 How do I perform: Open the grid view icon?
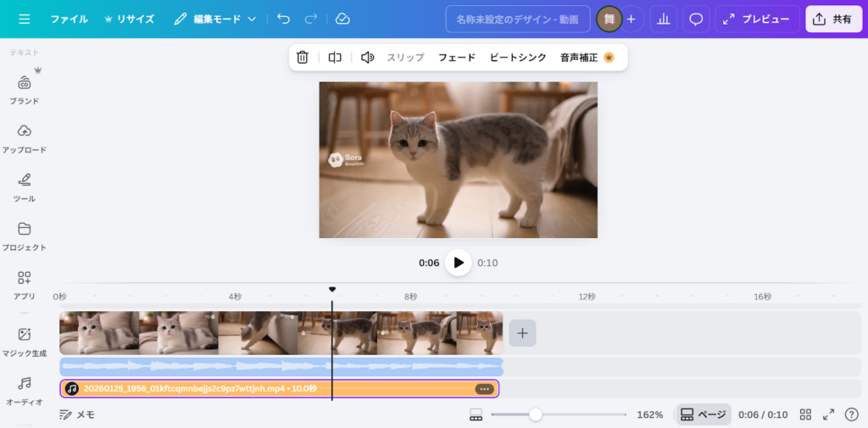point(805,414)
